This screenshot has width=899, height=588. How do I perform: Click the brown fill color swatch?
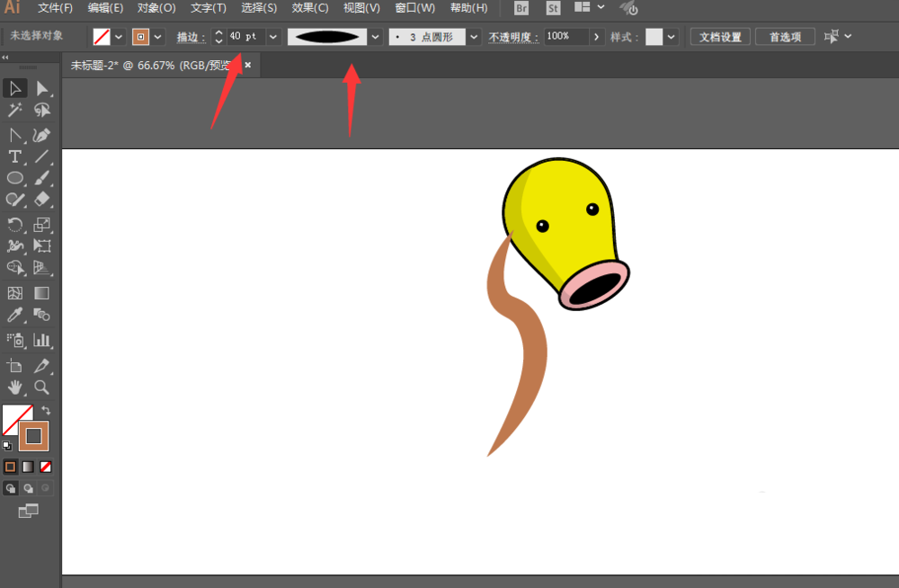33,436
